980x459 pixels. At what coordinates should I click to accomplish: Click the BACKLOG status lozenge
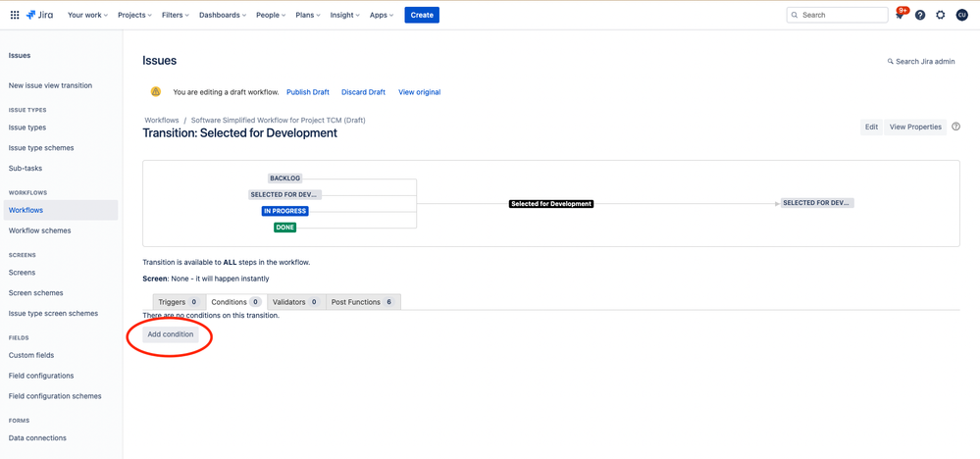click(285, 178)
